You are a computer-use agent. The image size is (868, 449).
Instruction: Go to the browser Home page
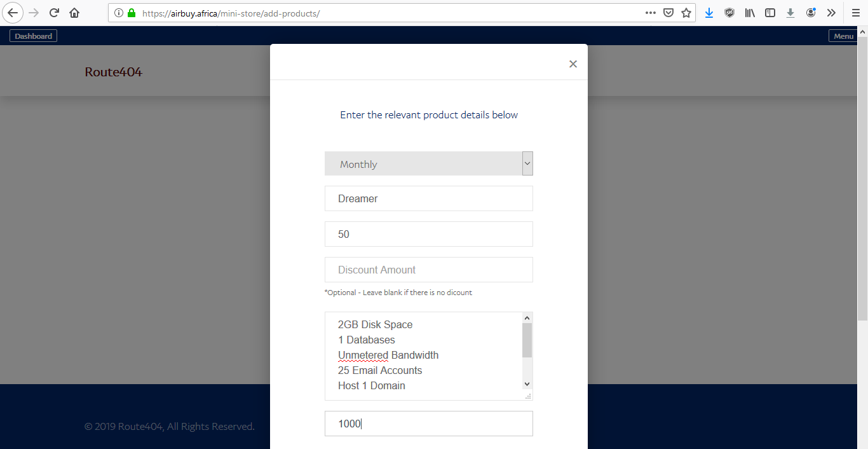[x=74, y=13]
